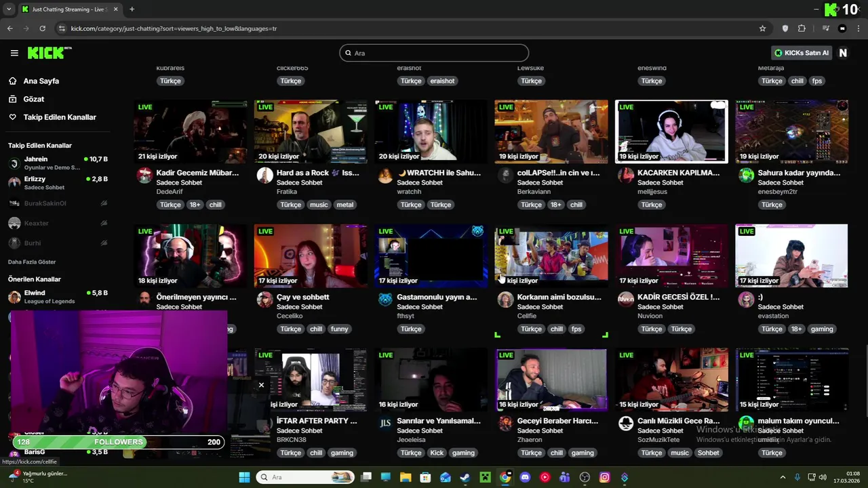The width and height of the screenshot is (868, 488).
Task: Open the tab search dropdown arrow
Action: pyautogui.click(x=9, y=9)
